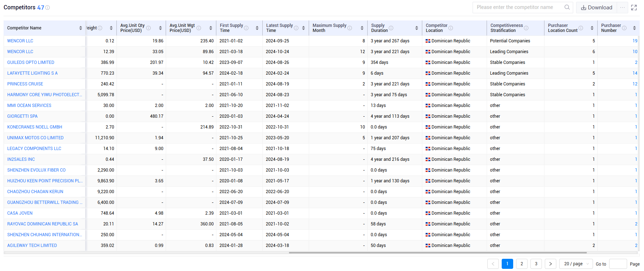
Task: Click the Go to page input box
Action: (618, 264)
